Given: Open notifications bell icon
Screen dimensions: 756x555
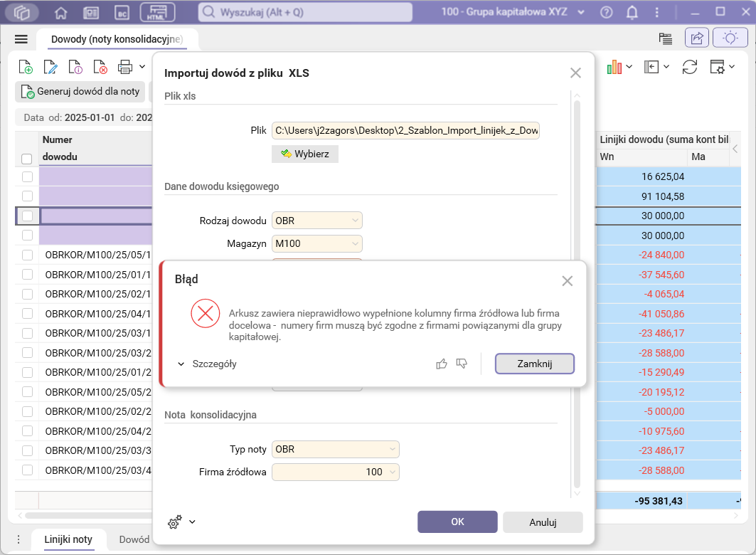Looking at the screenshot, I should click(x=632, y=13).
